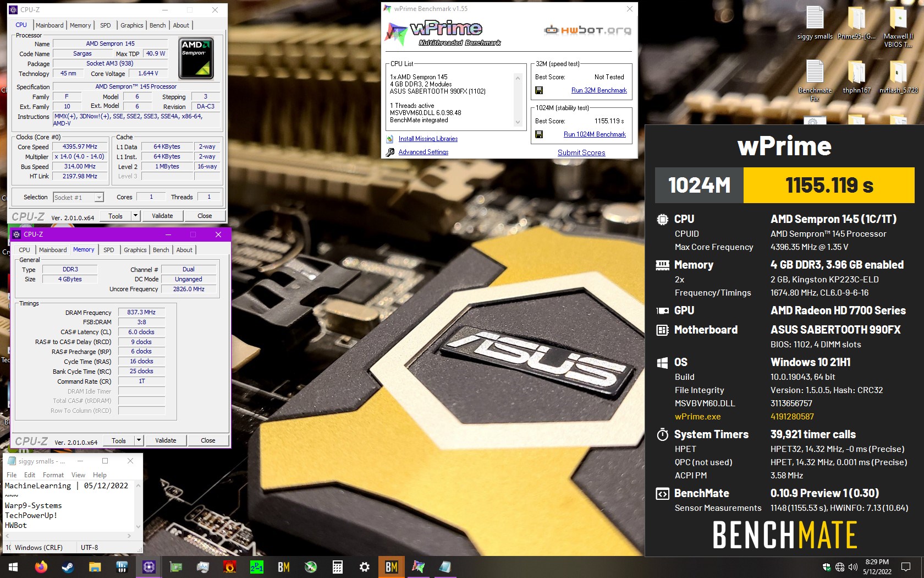Open the Windows Start menu
Viewport: 924px width, 578px height.
coord(13,567)
